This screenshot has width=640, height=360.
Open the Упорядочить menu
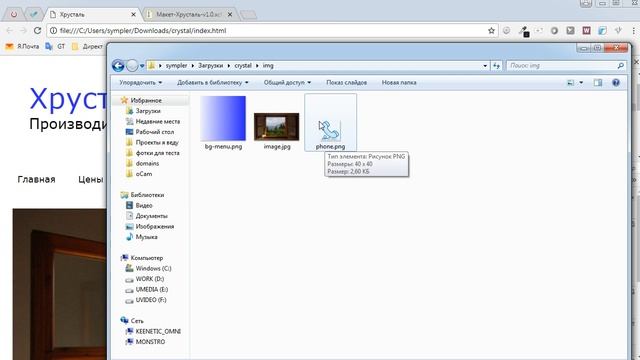(x=140, y=82)
